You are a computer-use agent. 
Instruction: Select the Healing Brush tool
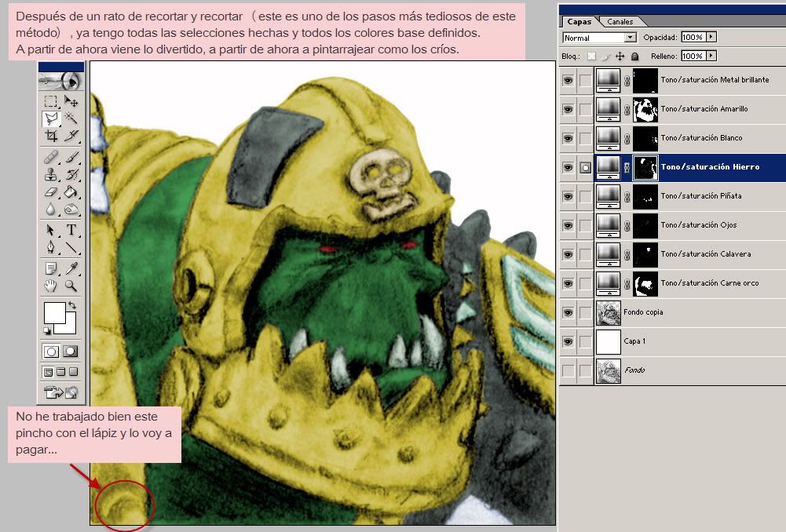[x=50, y=157]
